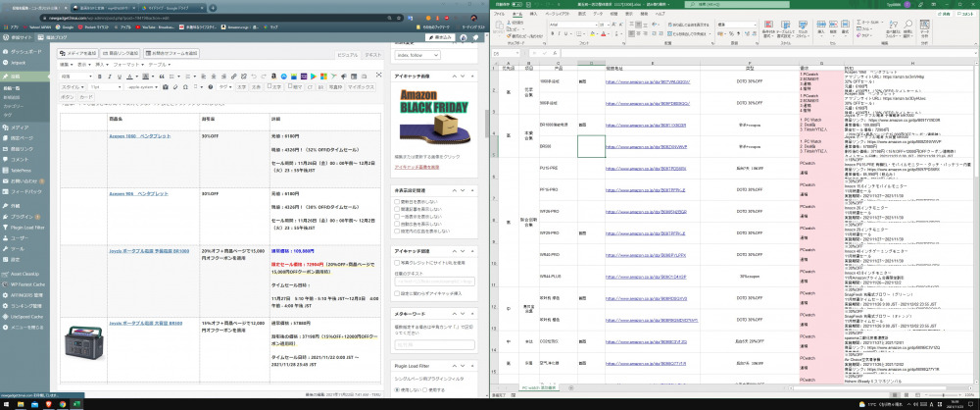Insert a link using the WordPress chain icon
Viewport: 980px width, 410px height.
click(234, 77)
